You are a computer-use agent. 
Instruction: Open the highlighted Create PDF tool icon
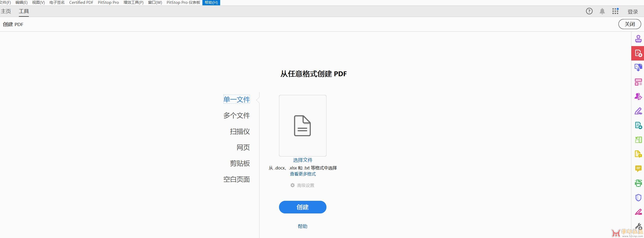tap(638, 53)
